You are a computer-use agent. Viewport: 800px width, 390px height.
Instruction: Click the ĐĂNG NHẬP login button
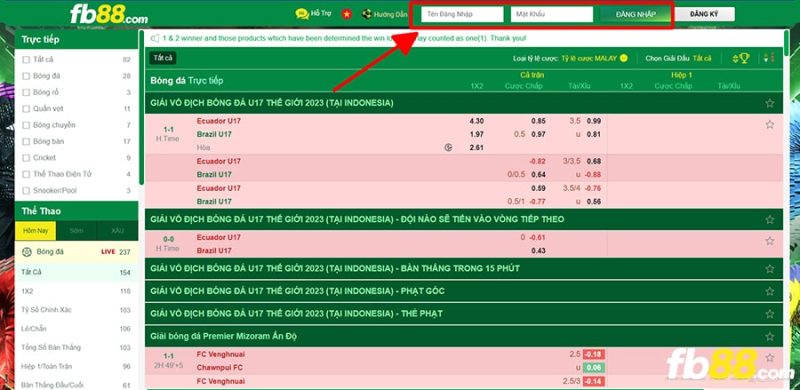pos(635,14)
